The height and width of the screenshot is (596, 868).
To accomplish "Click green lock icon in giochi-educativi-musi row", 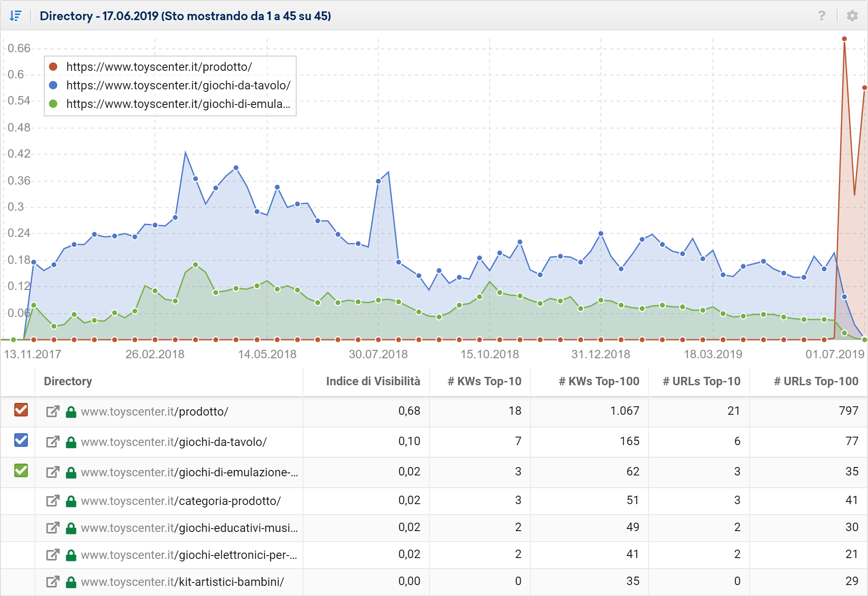I will (x=71, y=528).
